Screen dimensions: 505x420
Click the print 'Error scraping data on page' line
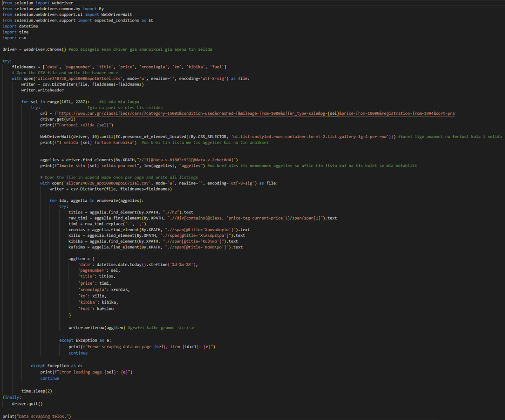coord(142,346)
